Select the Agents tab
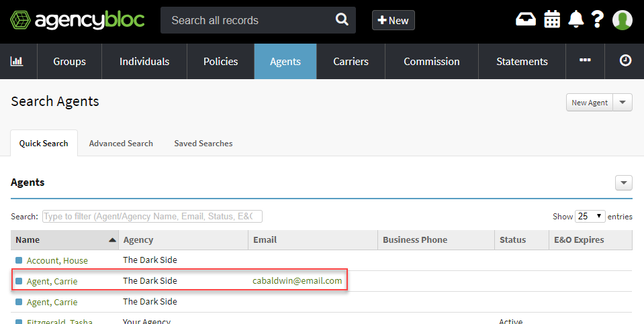This screenshot has width=644, height=324. click(x=285, y=61)
